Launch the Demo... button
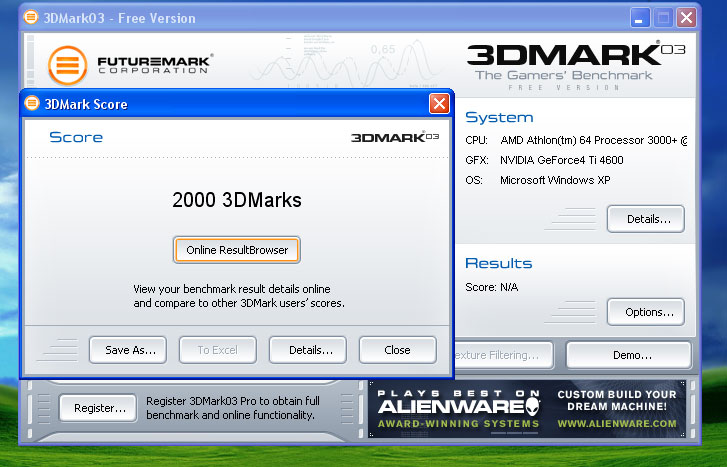The width and height of the screenshot is (727, 467). tap(628, 355)
